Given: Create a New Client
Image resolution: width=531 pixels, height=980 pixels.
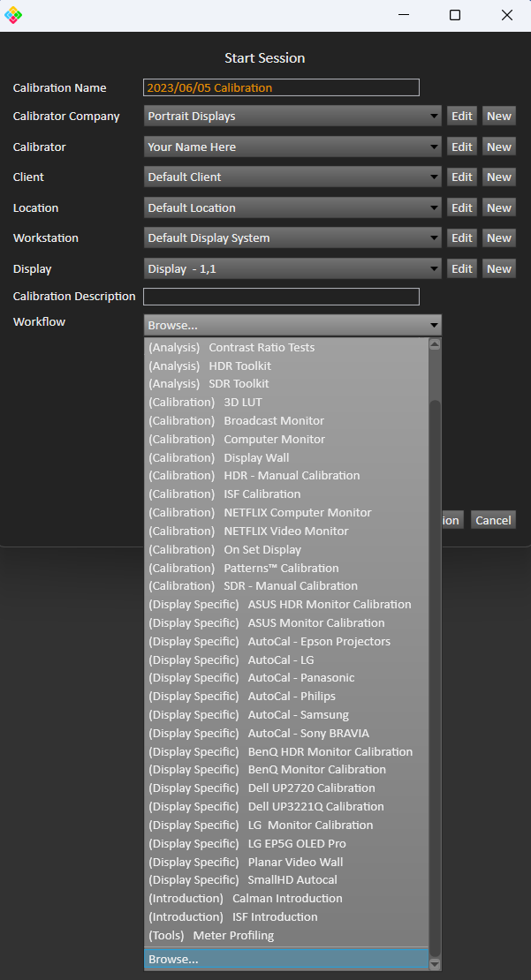Looking at the screenshot, I should 499,177.
